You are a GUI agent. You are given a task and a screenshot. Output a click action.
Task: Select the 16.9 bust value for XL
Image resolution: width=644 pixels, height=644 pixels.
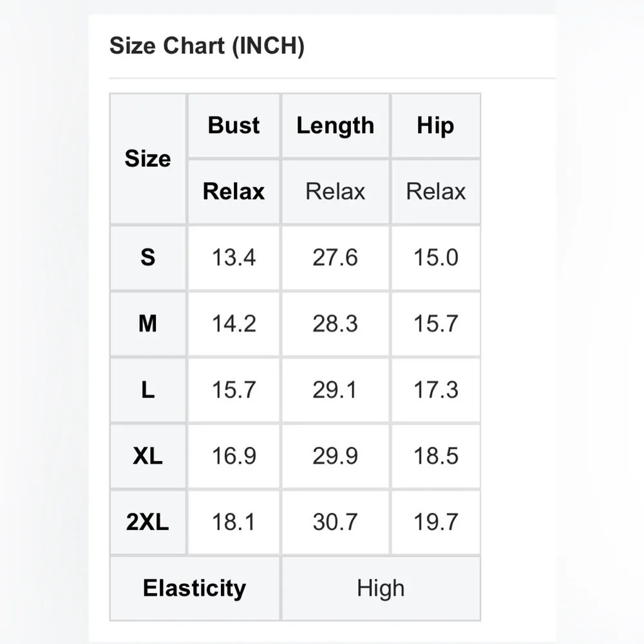234,456
